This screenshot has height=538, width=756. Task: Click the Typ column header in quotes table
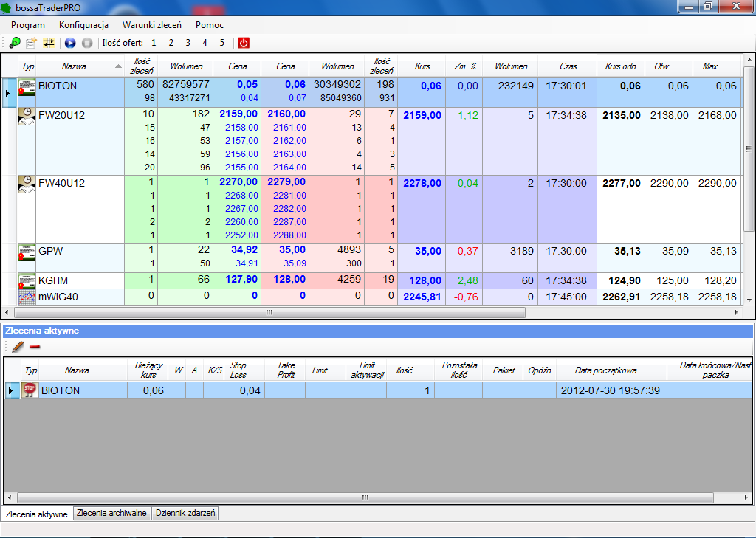[27, 66]
